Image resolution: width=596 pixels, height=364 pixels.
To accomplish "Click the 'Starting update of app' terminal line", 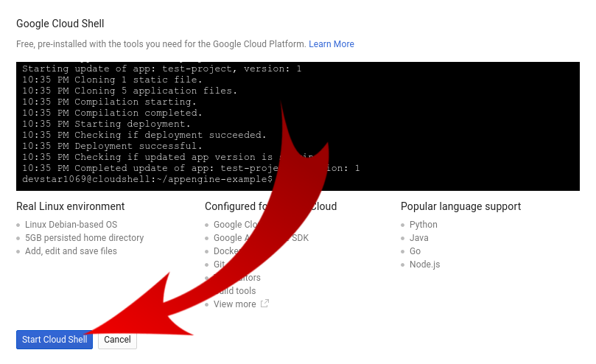I will pyautogui.click(x=161, y=69).
